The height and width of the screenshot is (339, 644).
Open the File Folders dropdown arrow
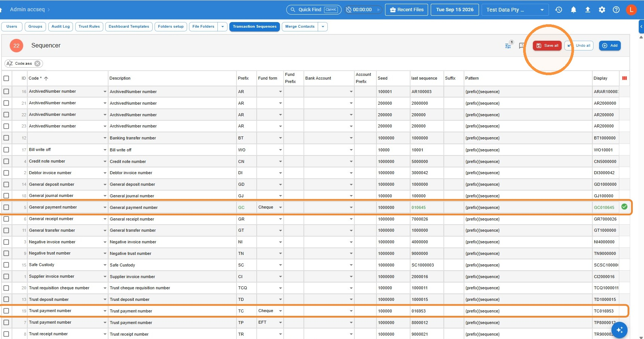point(223,27)
